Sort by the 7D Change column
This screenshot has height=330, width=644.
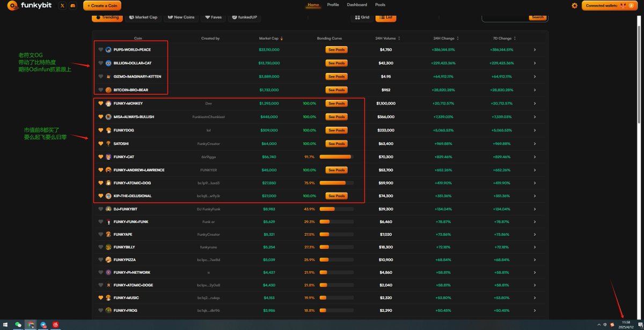504,39
